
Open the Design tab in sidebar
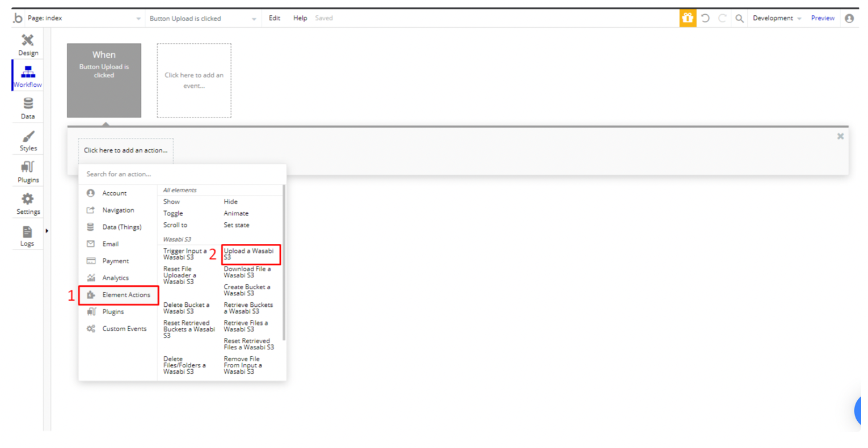tap(28, 45)
